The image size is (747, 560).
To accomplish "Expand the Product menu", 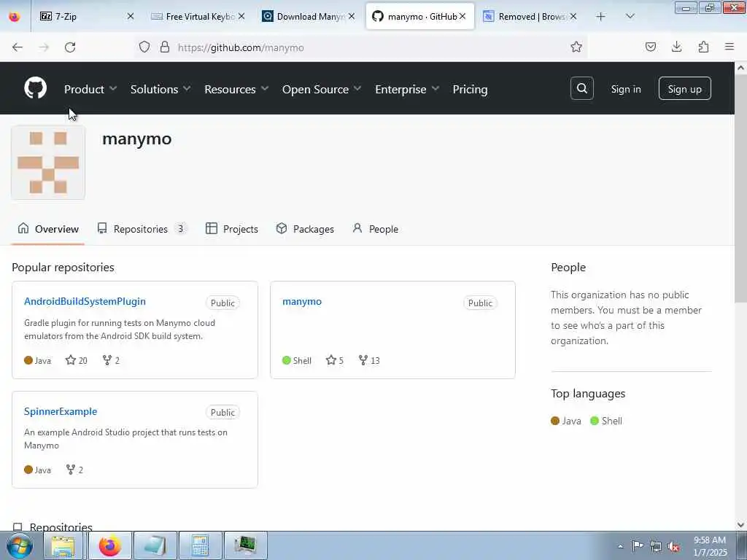I will pos(90,89).
